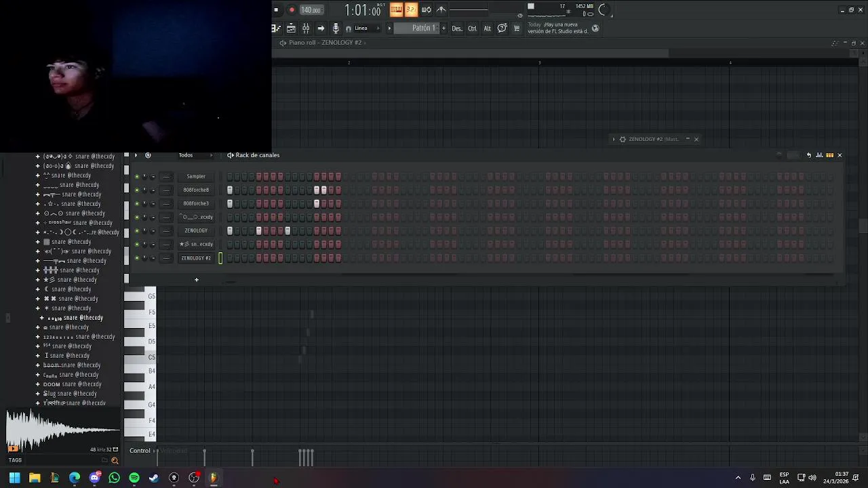Image resolution: width=868 pixels, height=488 pixels.
Task: Add a new pattern with the plus button
Action: click(444, 28)
